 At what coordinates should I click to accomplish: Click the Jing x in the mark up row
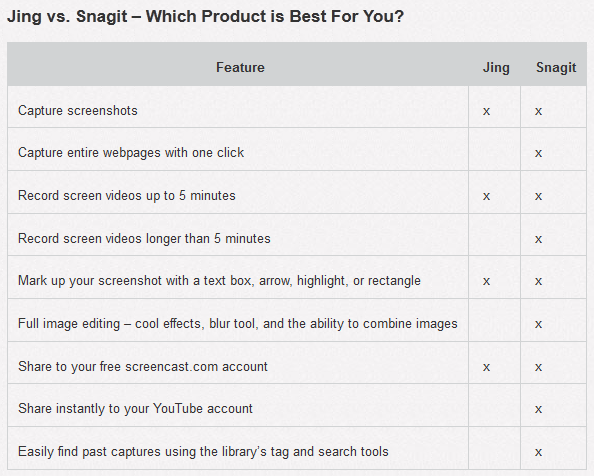pos(486,281)
